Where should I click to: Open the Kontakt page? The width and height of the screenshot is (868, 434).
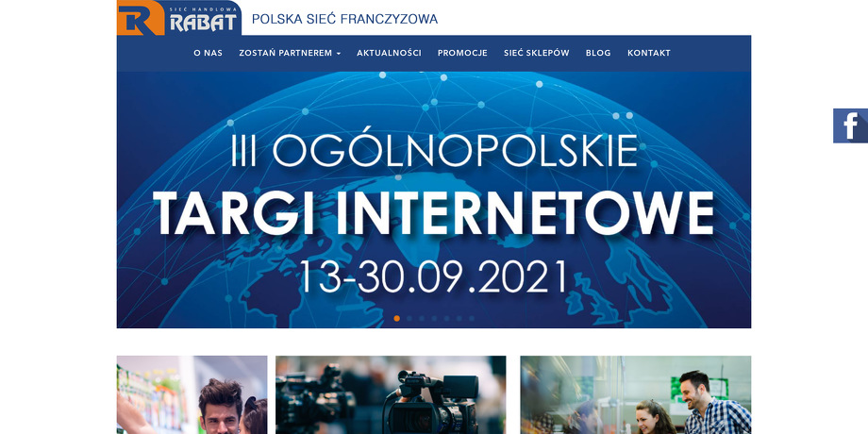coord(649,53)
